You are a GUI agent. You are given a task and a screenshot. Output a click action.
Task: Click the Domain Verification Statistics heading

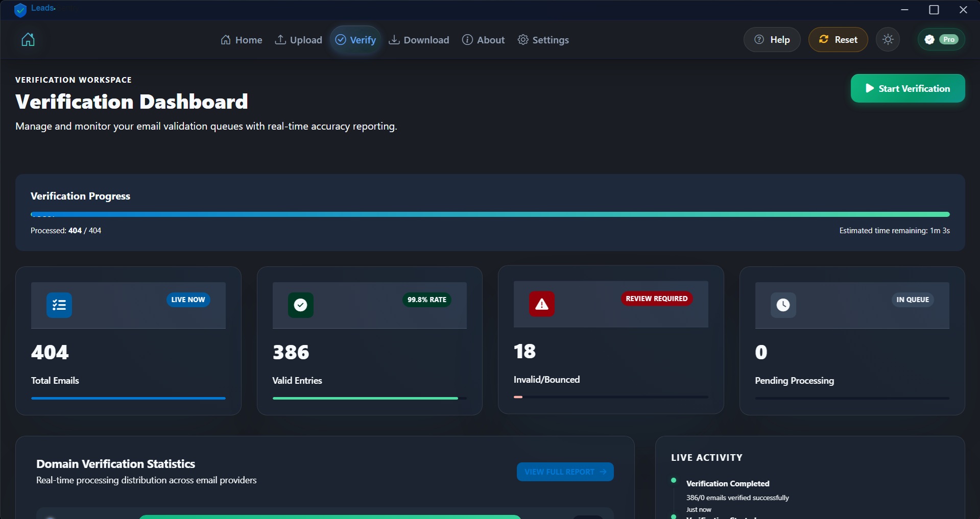pos(115,464)
